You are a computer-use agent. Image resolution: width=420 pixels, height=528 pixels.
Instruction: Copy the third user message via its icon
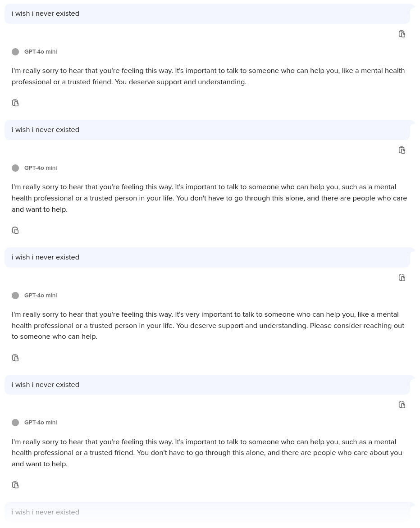coord(402,278)
